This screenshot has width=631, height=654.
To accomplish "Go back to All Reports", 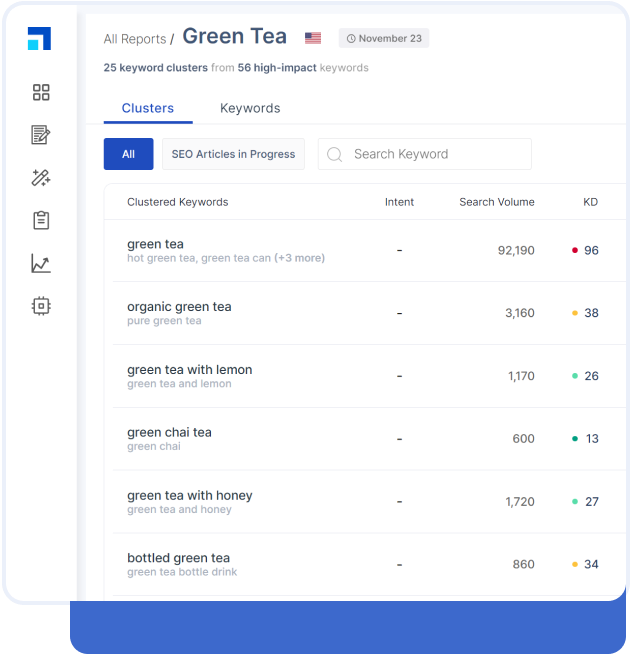I will 135,39.
